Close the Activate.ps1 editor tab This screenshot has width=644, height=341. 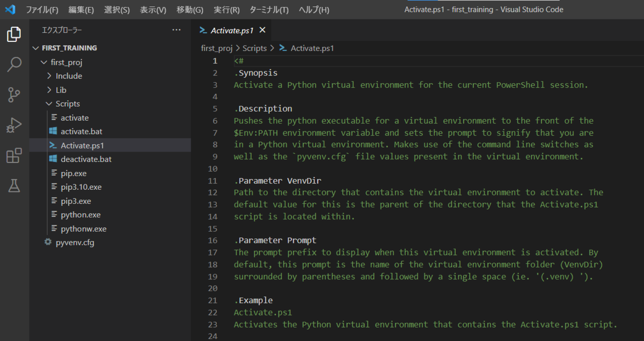click(262, 31)
